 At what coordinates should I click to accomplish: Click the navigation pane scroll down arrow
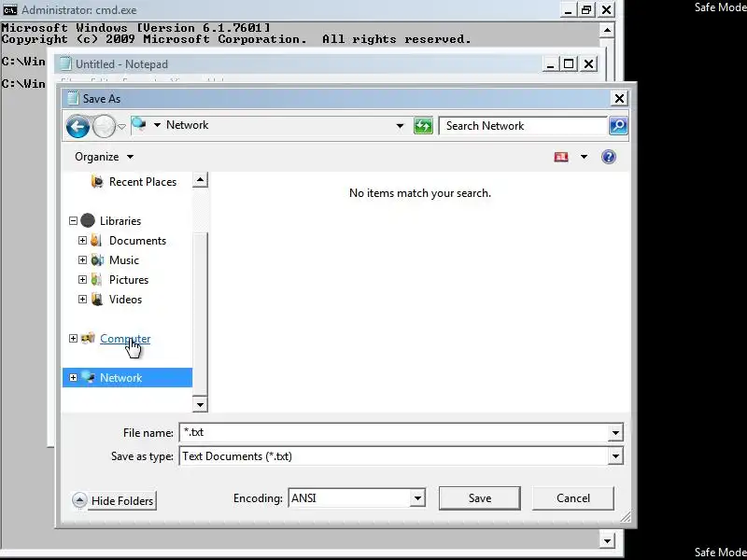click(x=200, y=405)
